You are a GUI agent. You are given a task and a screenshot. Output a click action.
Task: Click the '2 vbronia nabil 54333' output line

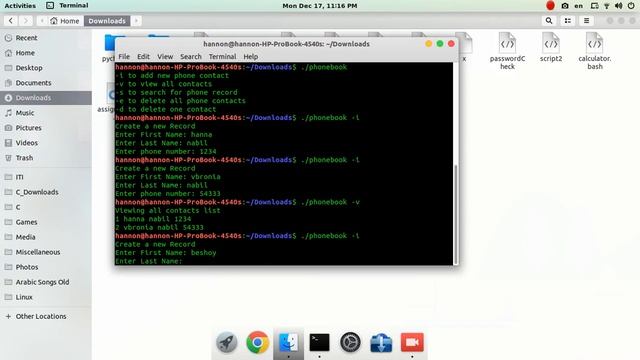click(x=159, y=227)
